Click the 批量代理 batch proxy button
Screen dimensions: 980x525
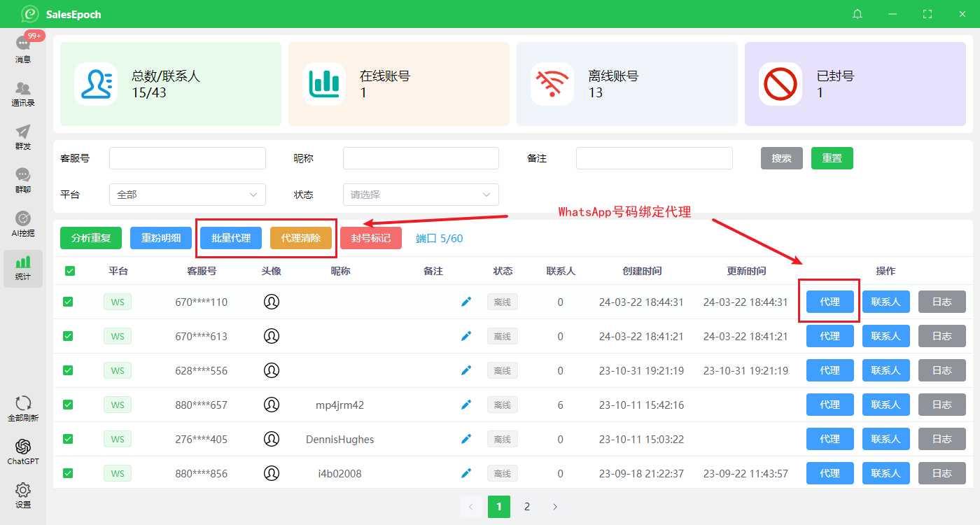coord(231,238)
